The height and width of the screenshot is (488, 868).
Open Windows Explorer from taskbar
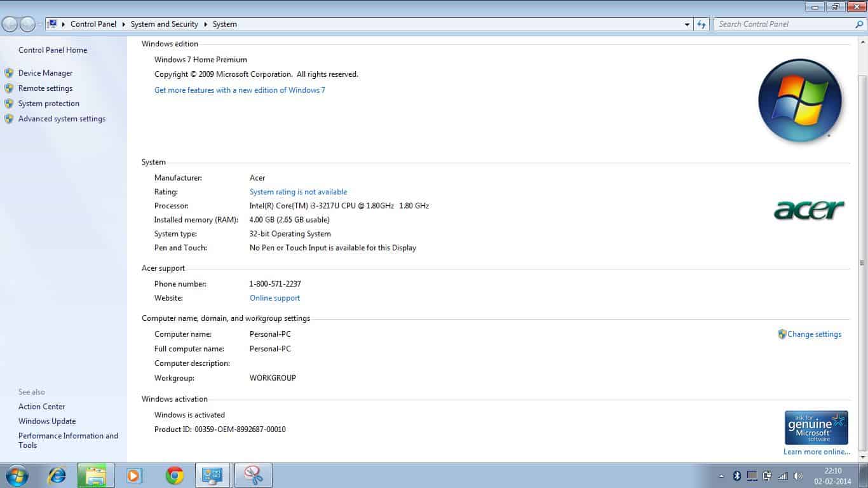(x=96, y=475)
